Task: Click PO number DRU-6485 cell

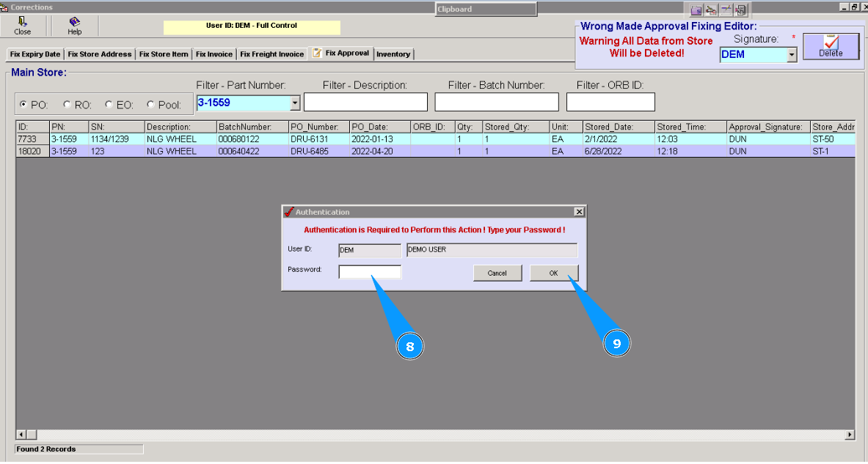Action: (319, 152)
